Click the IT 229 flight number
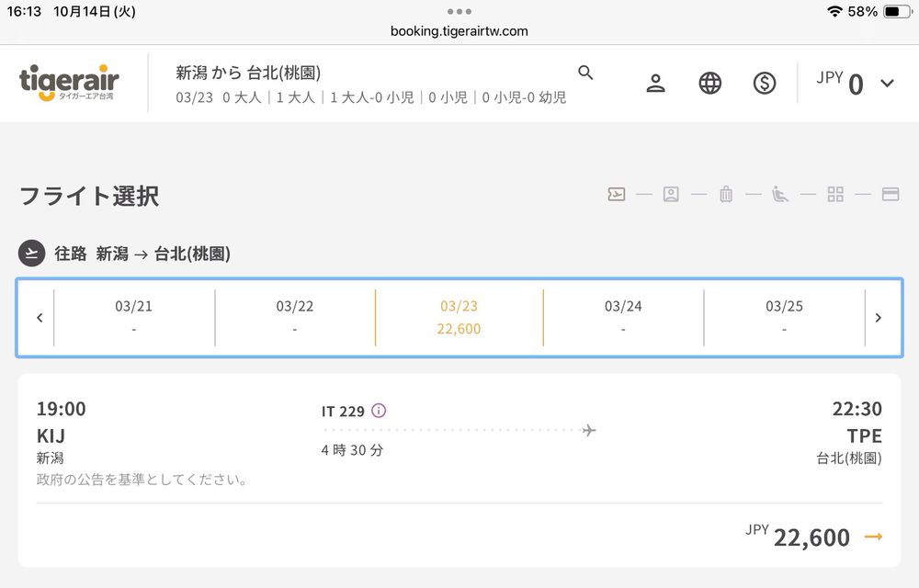This screenshot has width=919, height=588. pyautogui.click(x=343, y=411)
